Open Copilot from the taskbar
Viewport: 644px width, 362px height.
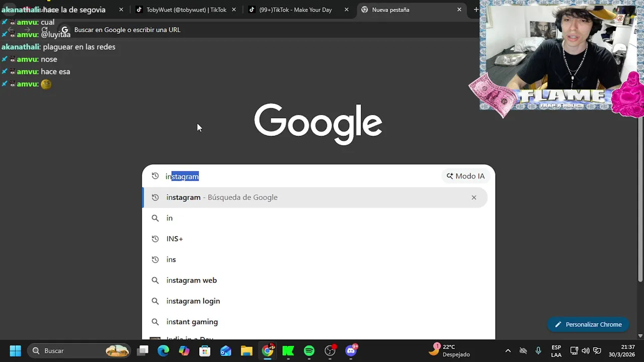(184, 350)
